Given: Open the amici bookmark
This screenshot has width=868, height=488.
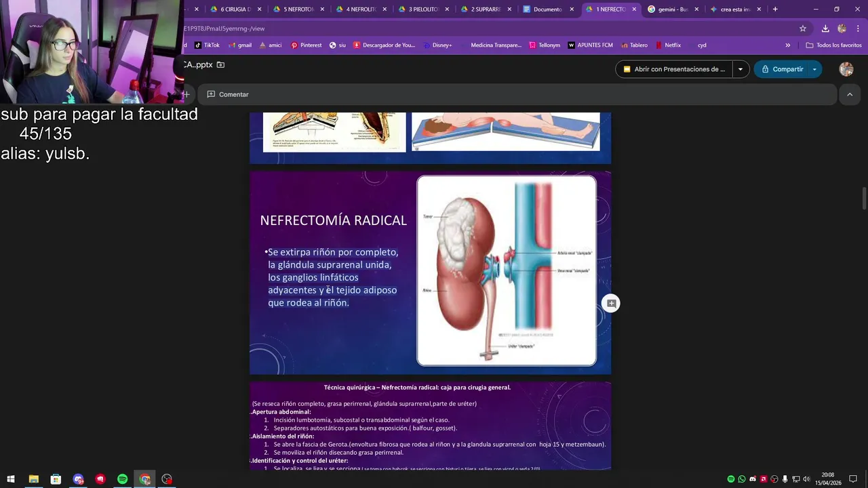Looking at the screenshot, I should tap(271, 45).
